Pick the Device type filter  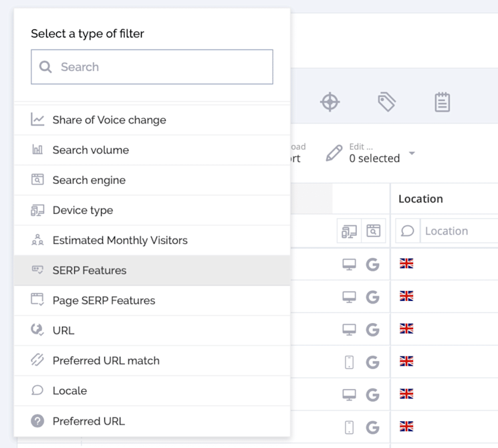point(82,211)
